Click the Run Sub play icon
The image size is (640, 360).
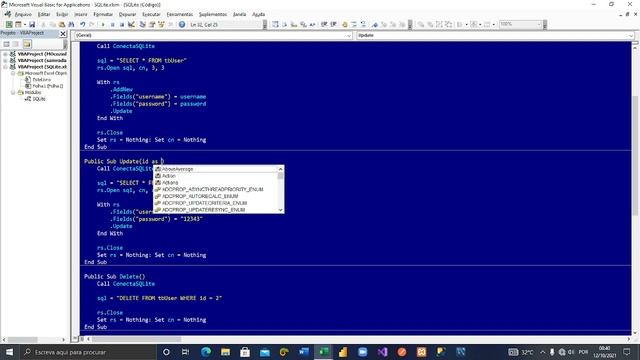103,24
